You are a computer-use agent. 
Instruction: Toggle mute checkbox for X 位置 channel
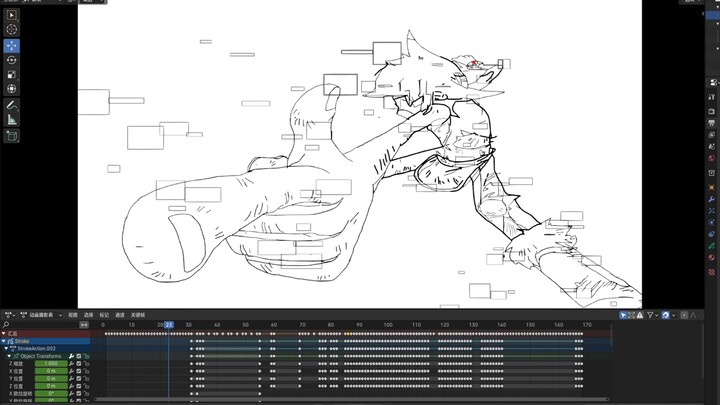coord(79,371)
